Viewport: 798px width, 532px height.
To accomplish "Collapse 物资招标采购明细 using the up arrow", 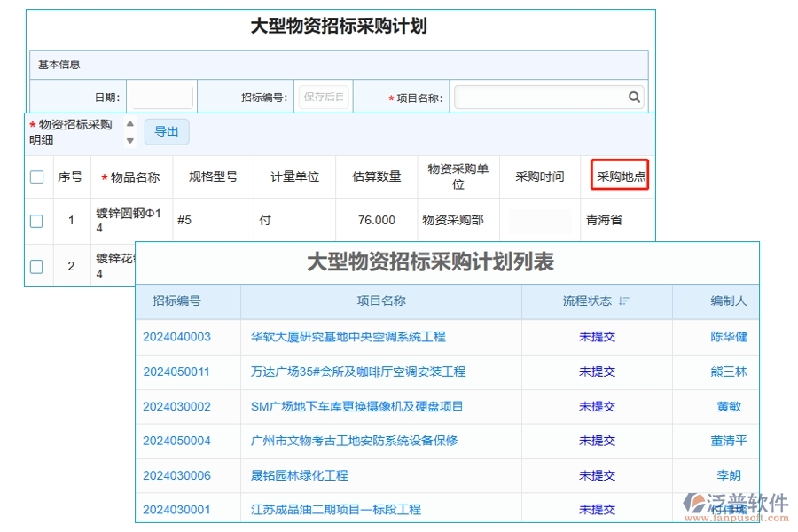I will click(129, 124).
